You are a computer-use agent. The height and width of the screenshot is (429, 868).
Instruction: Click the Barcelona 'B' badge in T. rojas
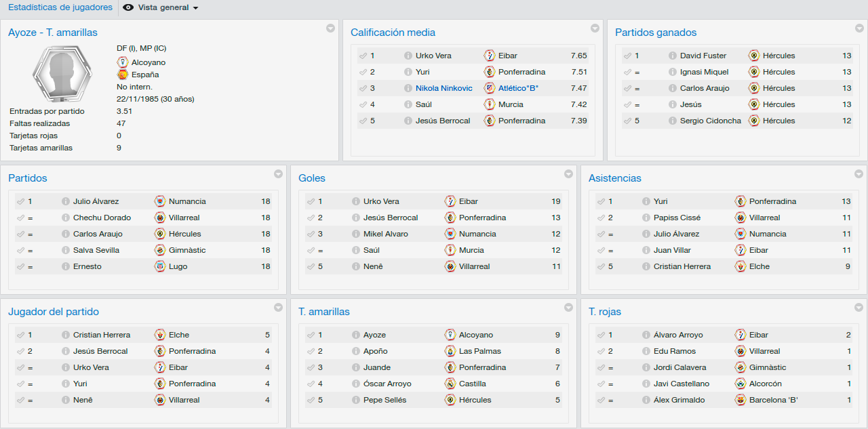[741, 400]
